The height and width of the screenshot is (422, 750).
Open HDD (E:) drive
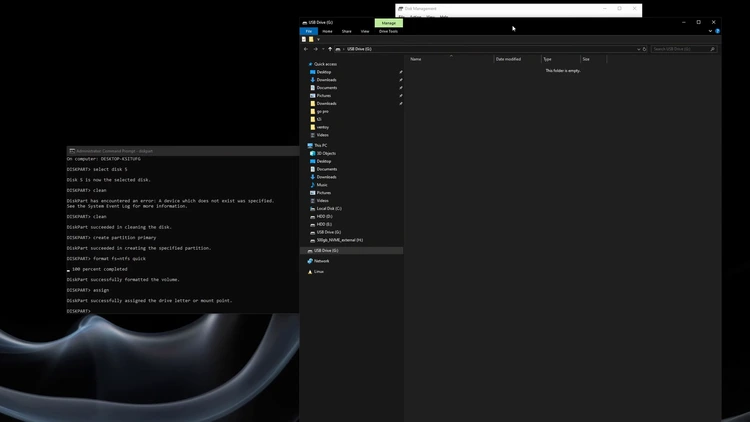tap(324, 224)
